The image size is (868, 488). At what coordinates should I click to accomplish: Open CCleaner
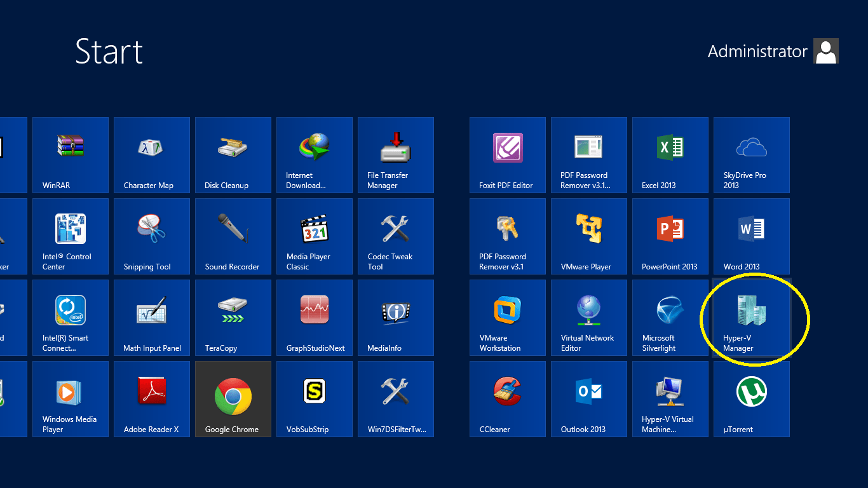(x=507, y=399)
